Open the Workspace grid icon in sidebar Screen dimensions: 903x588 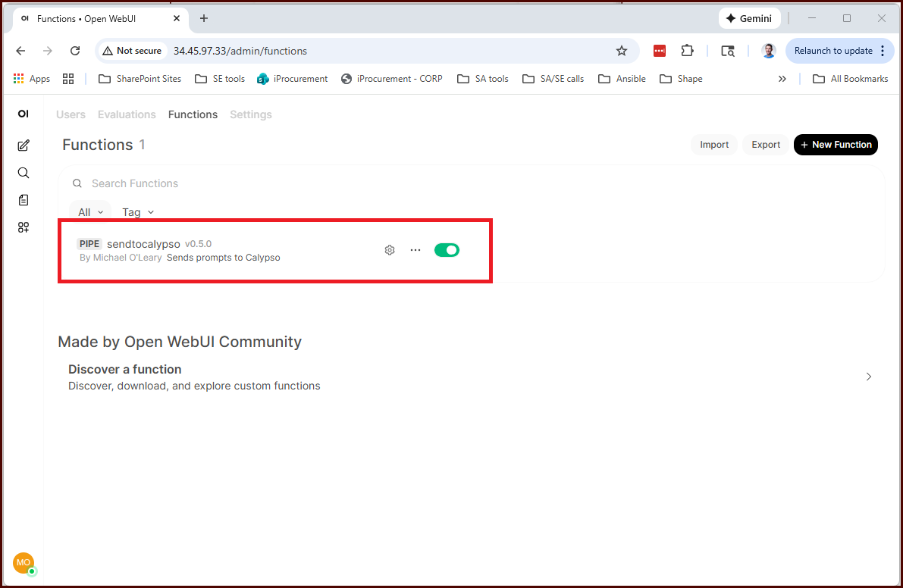(24, 227)
